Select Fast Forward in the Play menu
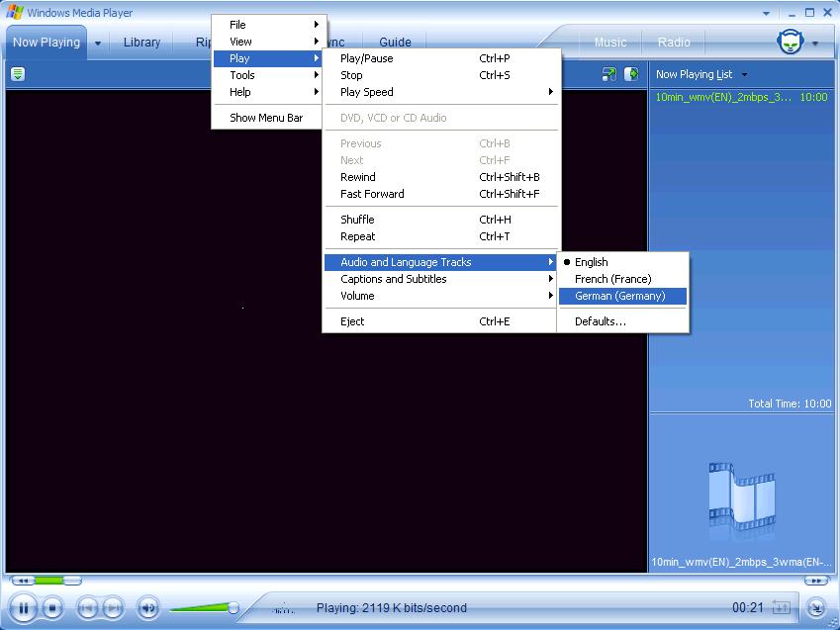 441,194
